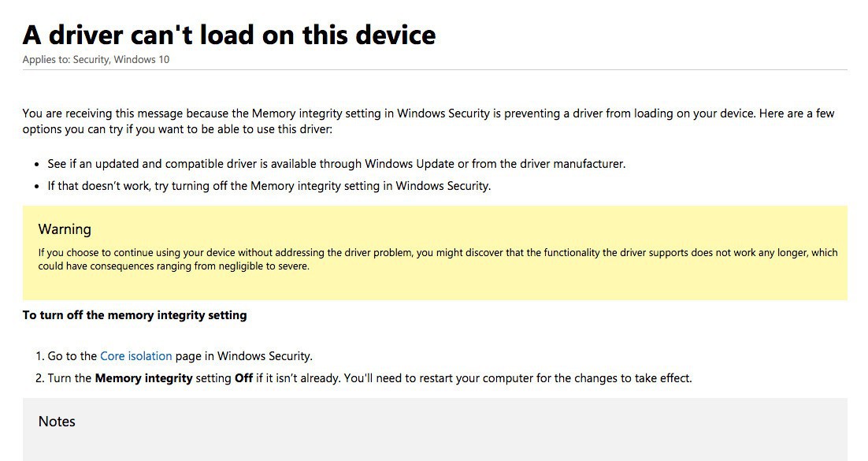Click "Windows 10" in the Applies to line

point(141,60)
